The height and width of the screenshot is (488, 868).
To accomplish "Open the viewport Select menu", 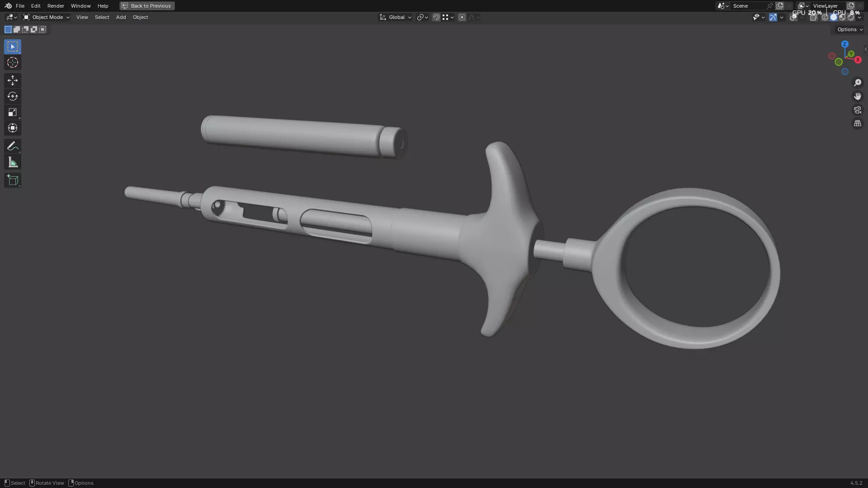I will click(102, 17).
